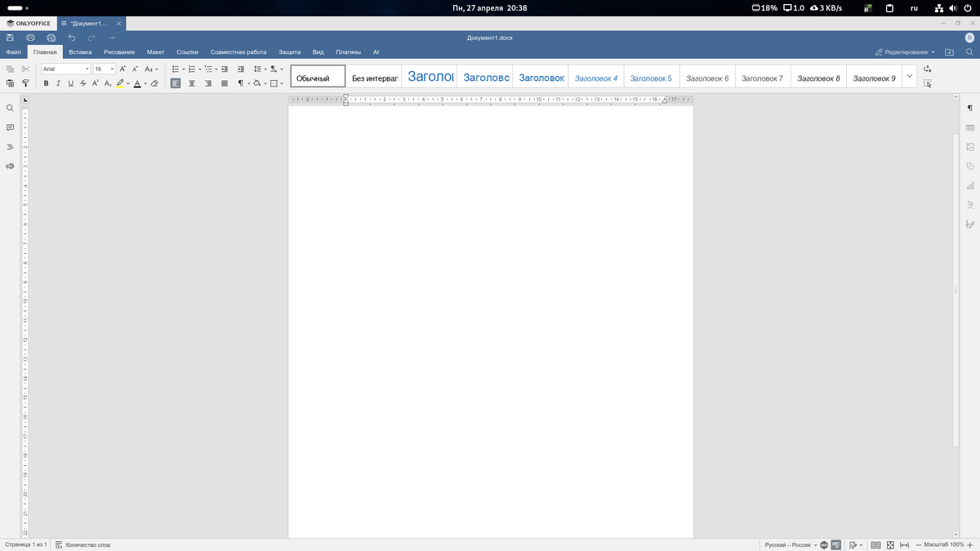The image size is (980, 551).
Task: Apply the Без интервала style
Action: click(376, 76)
